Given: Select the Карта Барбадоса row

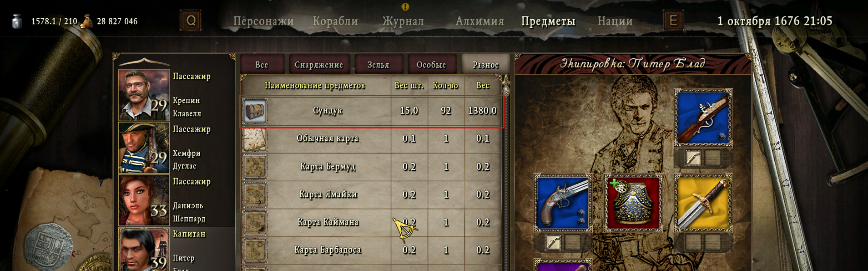Looking at the screenshot, I should click(x=371, y=250).
